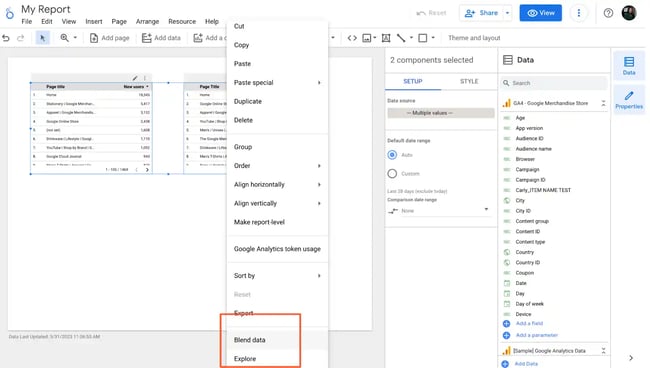Image resolution: width=650 pixels, height=368 pixels.
Task: Select the Custom date range radio
Action: click(392, 174)
